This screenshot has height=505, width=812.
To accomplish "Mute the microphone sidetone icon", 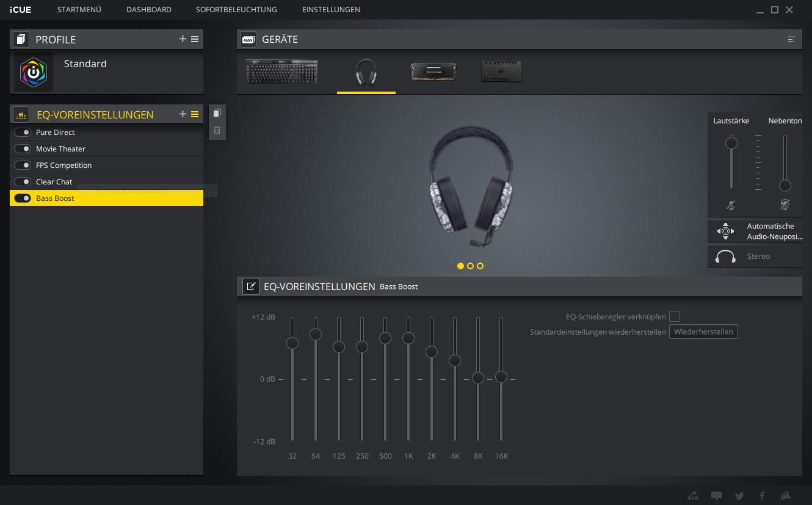I will point(785,205).
